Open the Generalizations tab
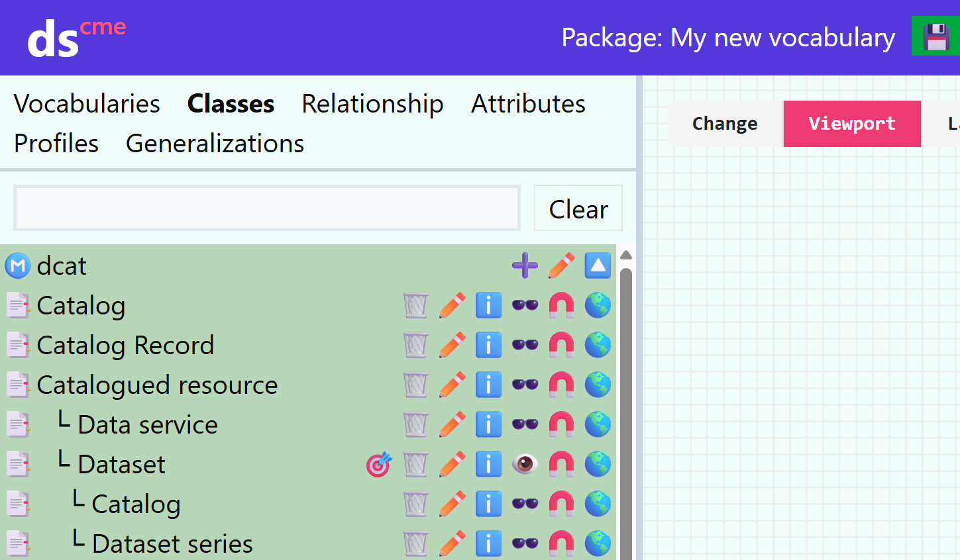The height and width of the screenshot is (560, 960). 215,144
